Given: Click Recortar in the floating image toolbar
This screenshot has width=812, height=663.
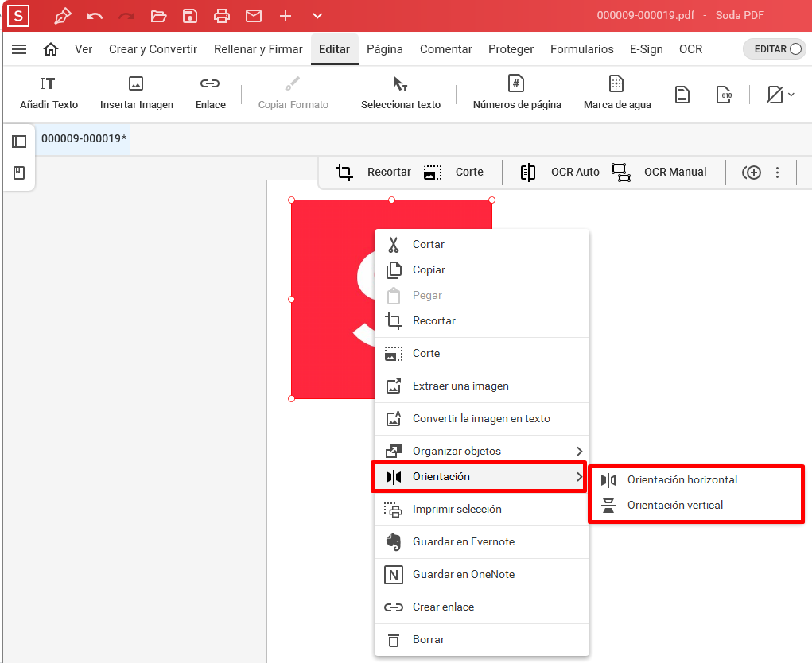Looking at the screenshot, I should coord(373,172).
